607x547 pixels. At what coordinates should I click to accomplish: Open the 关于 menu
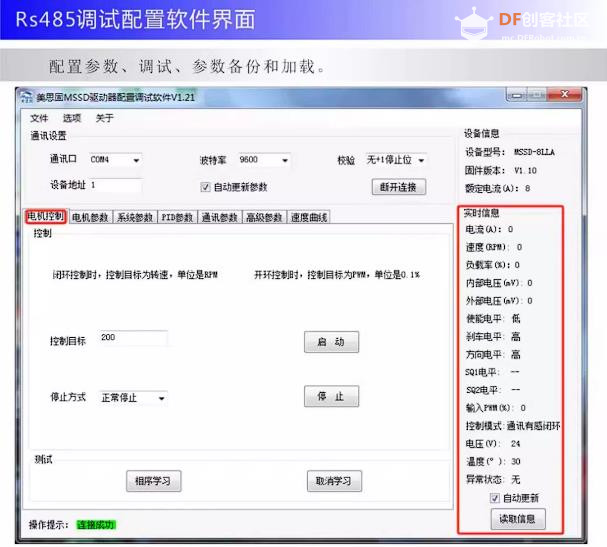click(105, 118)
